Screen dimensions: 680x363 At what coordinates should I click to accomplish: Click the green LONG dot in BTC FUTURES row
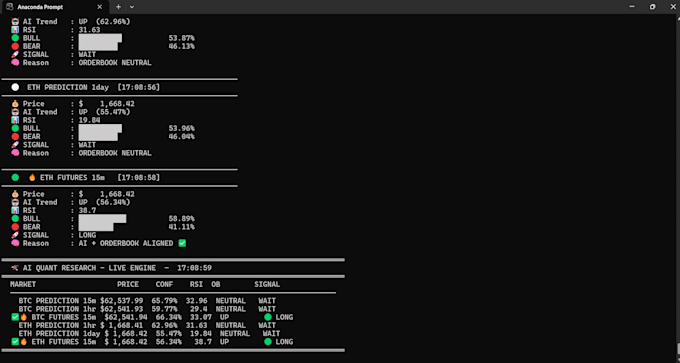pos(268,317)
